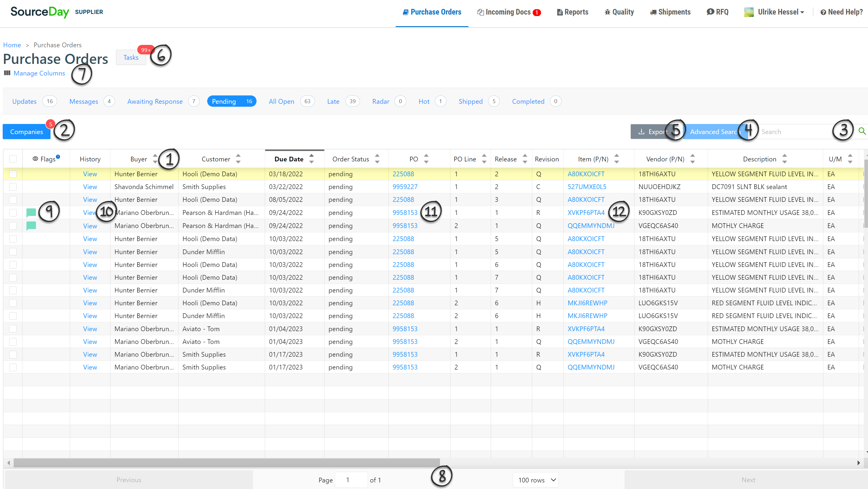The height and width of the screenshot is (489, 868).
Task: Open RFQ in top navigation
Action: coord(718,12)
